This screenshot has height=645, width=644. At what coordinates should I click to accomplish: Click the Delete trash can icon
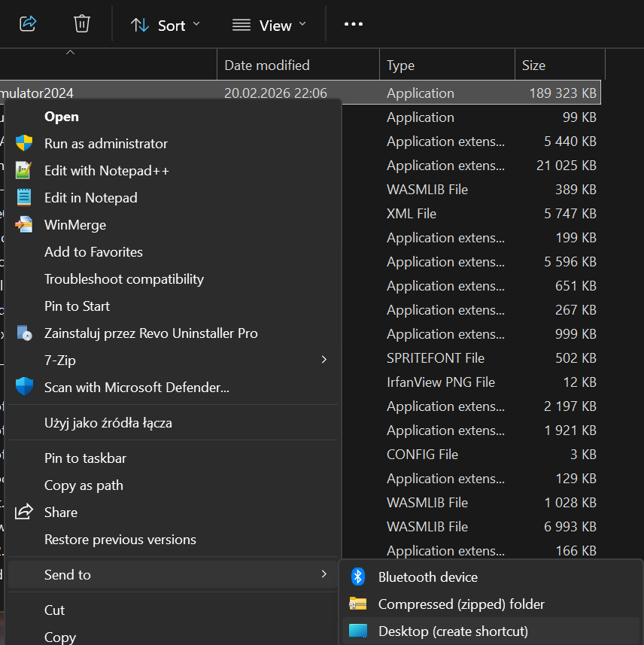coord(82,24)
